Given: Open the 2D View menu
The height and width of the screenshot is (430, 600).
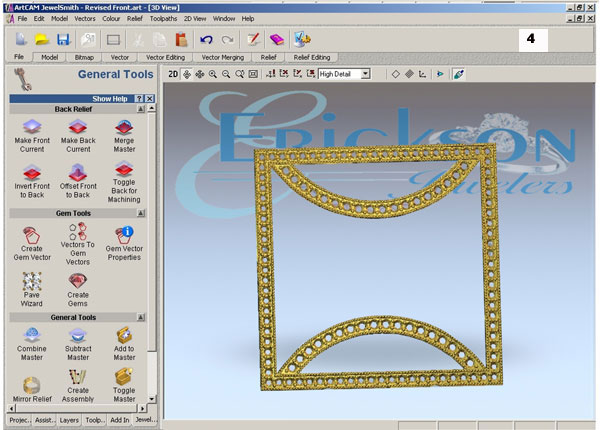Looking at the screenshot, I should (195, 18).
